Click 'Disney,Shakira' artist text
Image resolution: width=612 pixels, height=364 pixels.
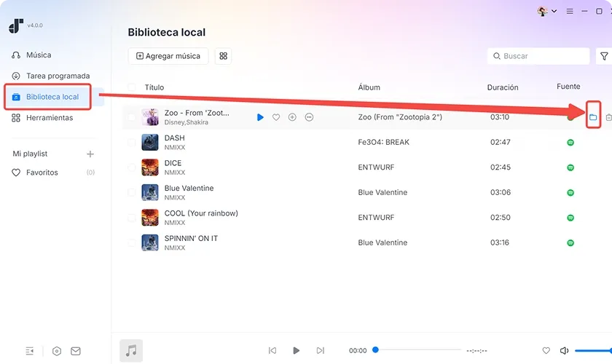pyautogui.click(x=187, y=122)
